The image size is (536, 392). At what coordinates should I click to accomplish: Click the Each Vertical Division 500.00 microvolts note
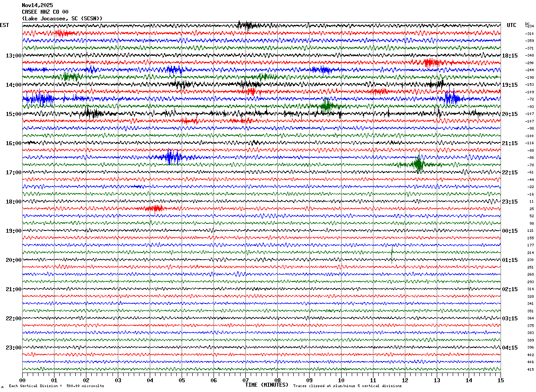(x=56, y=386)
